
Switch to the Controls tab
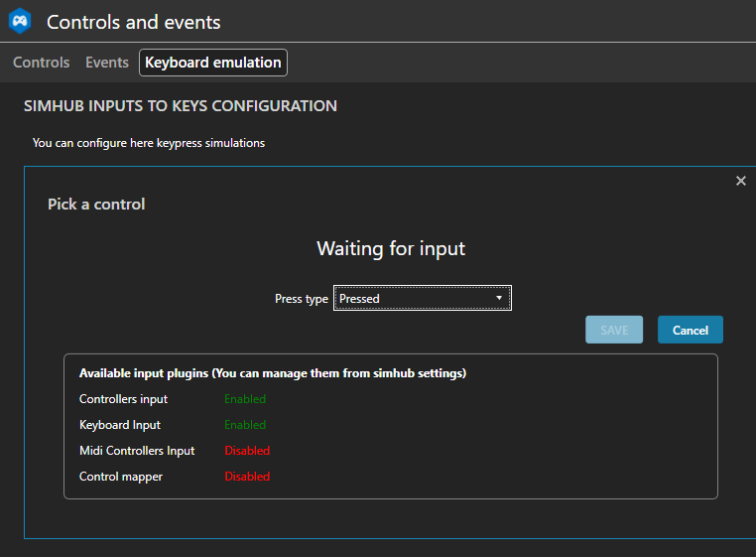tap(42, 63)
